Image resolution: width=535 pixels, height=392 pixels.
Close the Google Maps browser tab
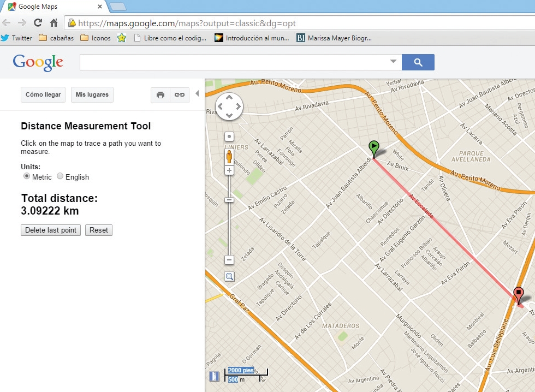[x=99, y=7]
